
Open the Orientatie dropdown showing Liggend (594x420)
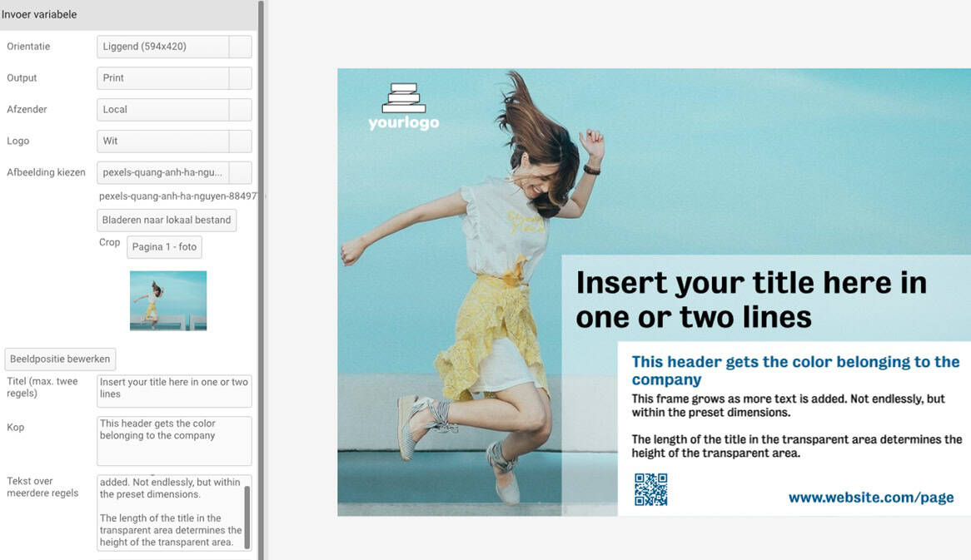[x=174, y=47]
